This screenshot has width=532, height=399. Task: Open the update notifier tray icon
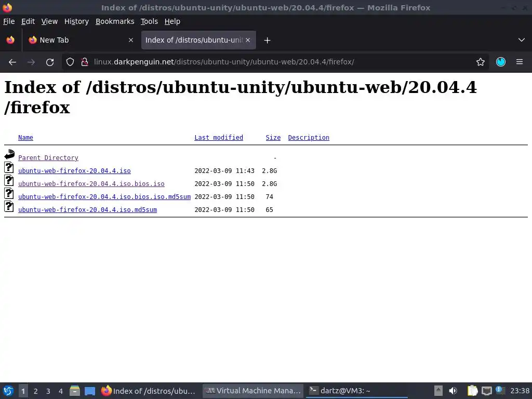500,390
